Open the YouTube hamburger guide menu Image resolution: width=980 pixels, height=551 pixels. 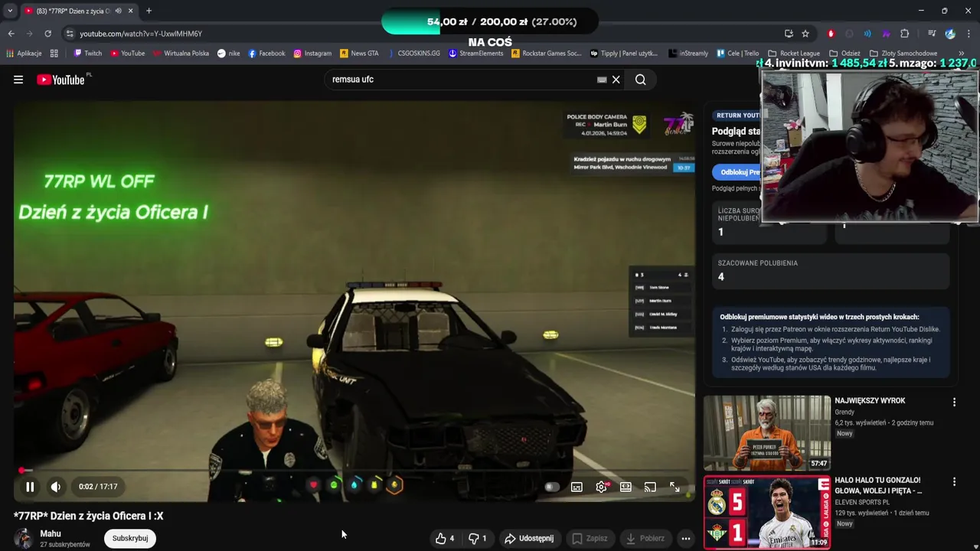click(x=18, y=80)
